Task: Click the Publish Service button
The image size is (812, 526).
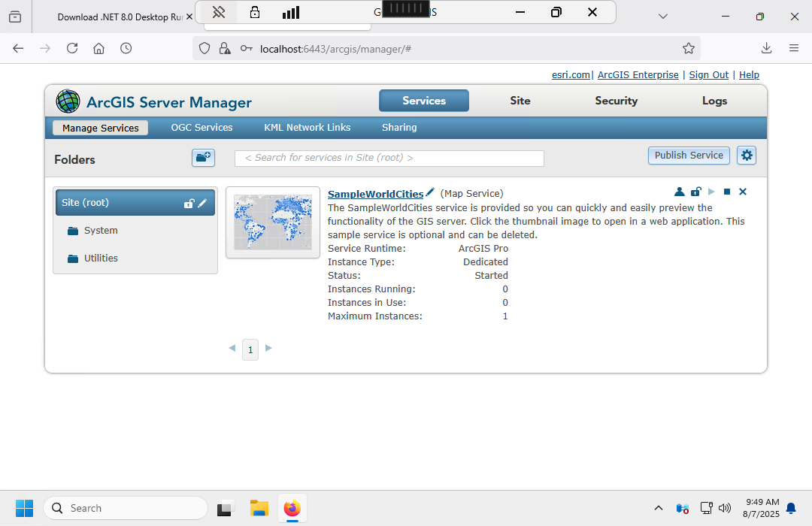Action: (689, 156)
